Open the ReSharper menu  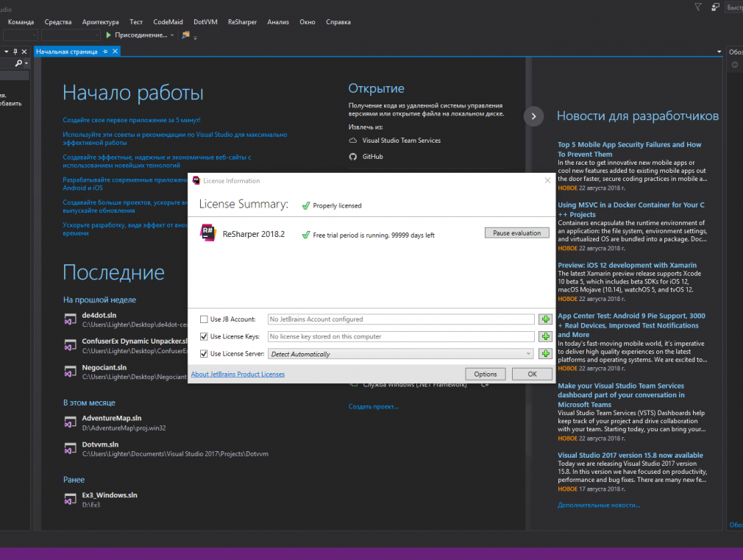(x=242, y=22)
